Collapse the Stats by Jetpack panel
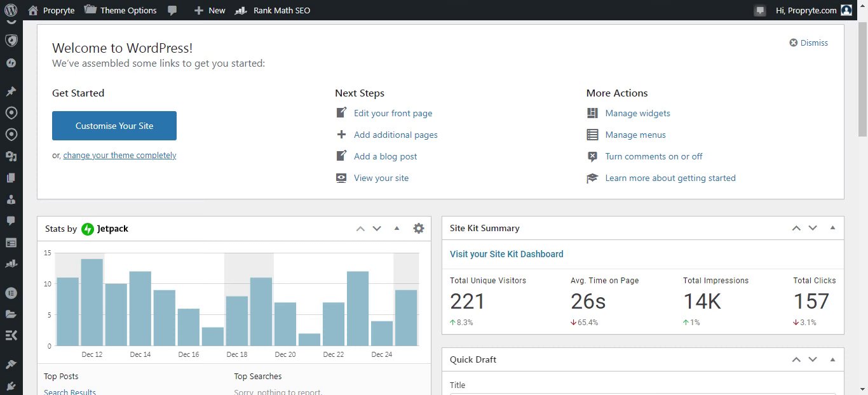This screenshot has width=868, height=395. coord(397,228)
